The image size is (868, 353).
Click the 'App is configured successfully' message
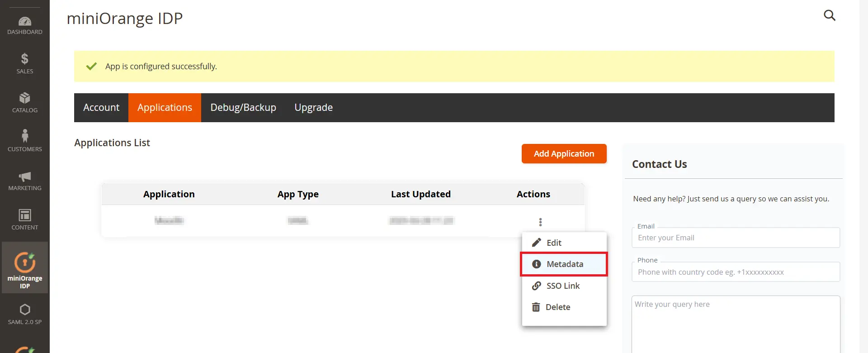161,67
